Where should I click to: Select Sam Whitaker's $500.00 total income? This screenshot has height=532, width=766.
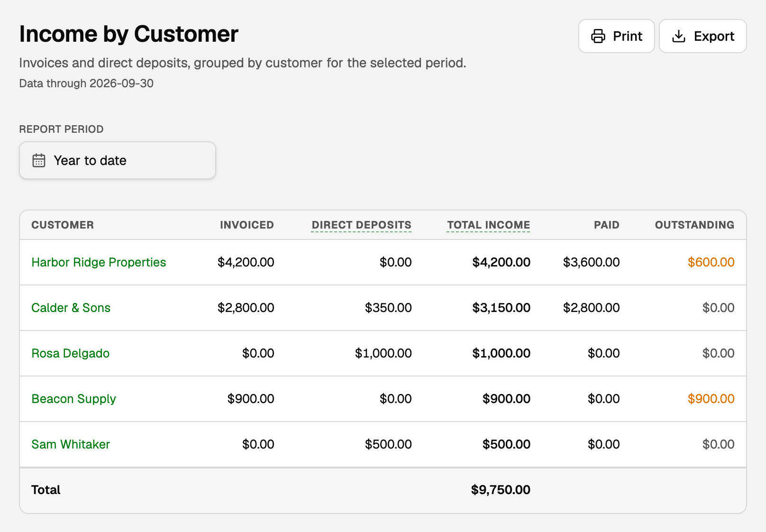tap(506, 444)
